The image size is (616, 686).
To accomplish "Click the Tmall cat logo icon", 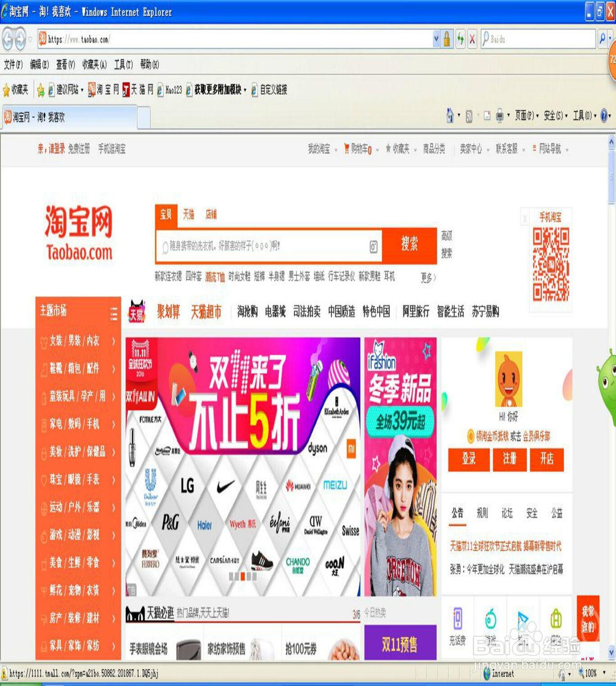I will pyautogui.click(x=137, y=312).
